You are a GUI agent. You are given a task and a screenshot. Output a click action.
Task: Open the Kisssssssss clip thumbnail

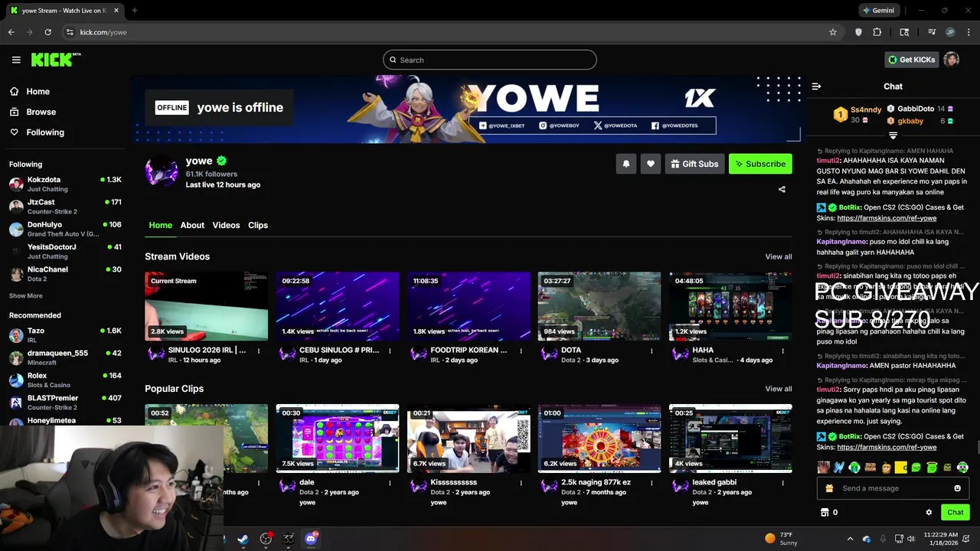(x=469, y=439)
